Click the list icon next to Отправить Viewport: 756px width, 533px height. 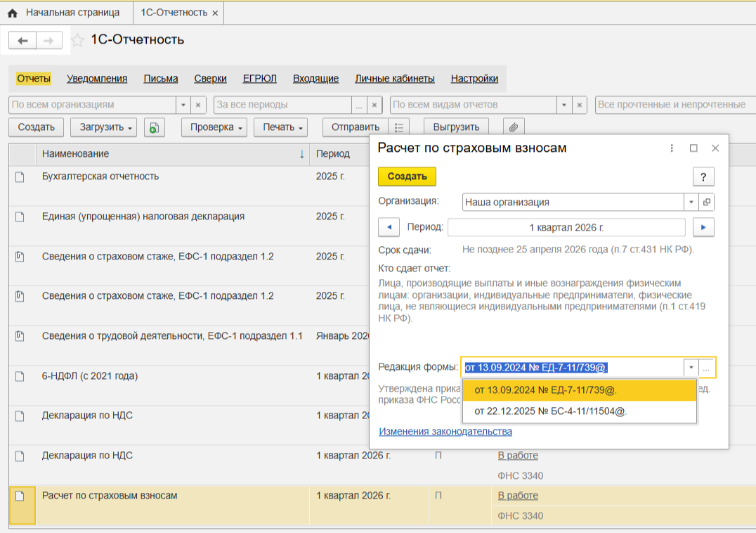click(x=398, y=127)
